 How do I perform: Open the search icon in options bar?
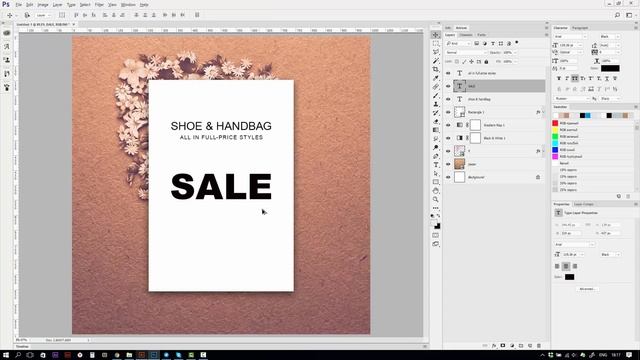tap(617, 15)
